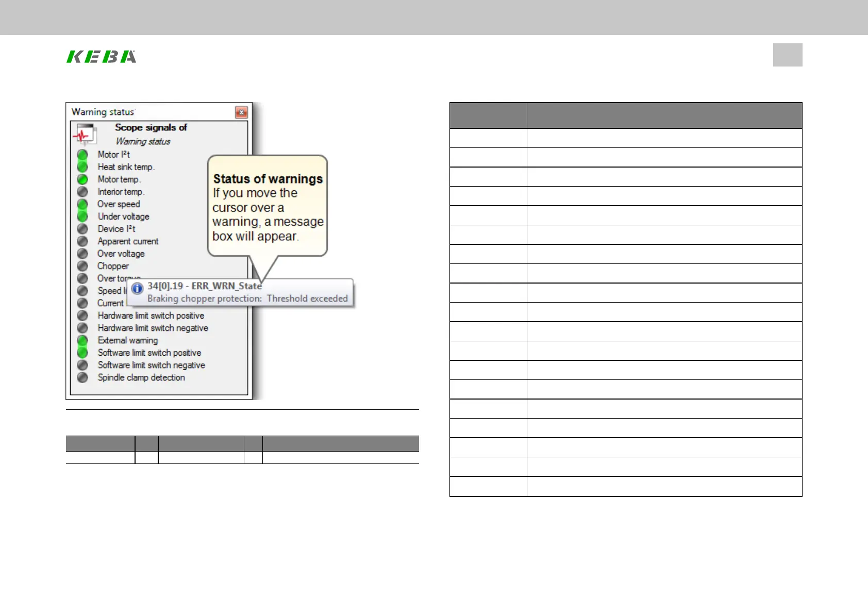Click the Hardware limit switch positive indicator
868x614 pixels.
point(82,316)
